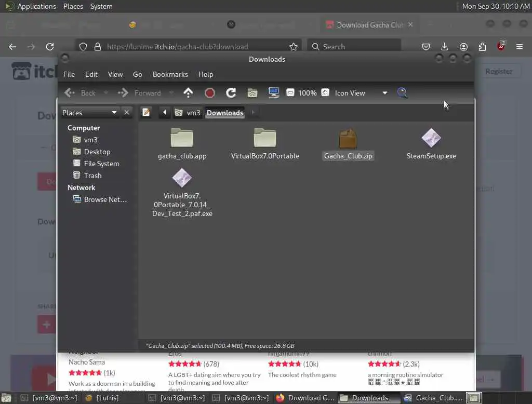The image size is (532, 404).
Task: Open the Icon View mode dropdown
Action: [x=361, y=93]
